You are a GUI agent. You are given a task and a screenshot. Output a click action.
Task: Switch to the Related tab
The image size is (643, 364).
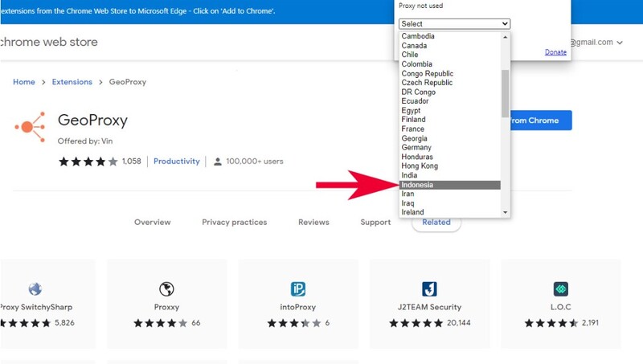point(436,222)
